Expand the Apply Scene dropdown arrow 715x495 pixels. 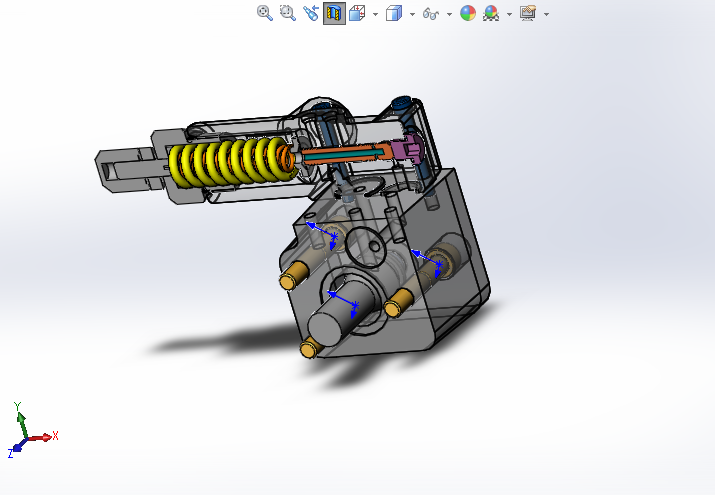[x=509, y=14]
